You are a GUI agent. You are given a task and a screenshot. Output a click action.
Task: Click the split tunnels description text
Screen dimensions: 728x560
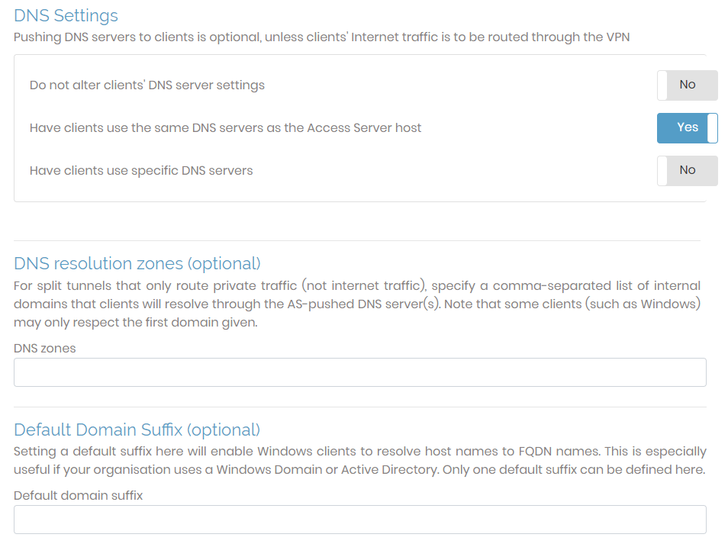point(359,304)
